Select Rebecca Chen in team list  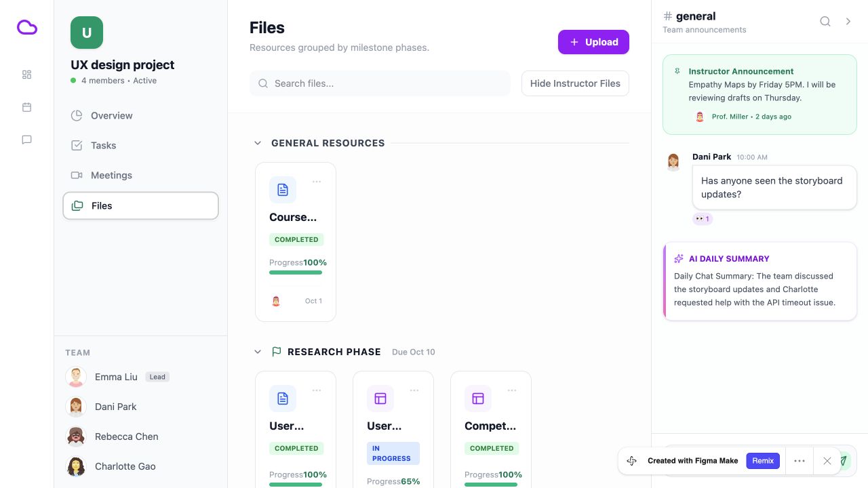(140, 436)
